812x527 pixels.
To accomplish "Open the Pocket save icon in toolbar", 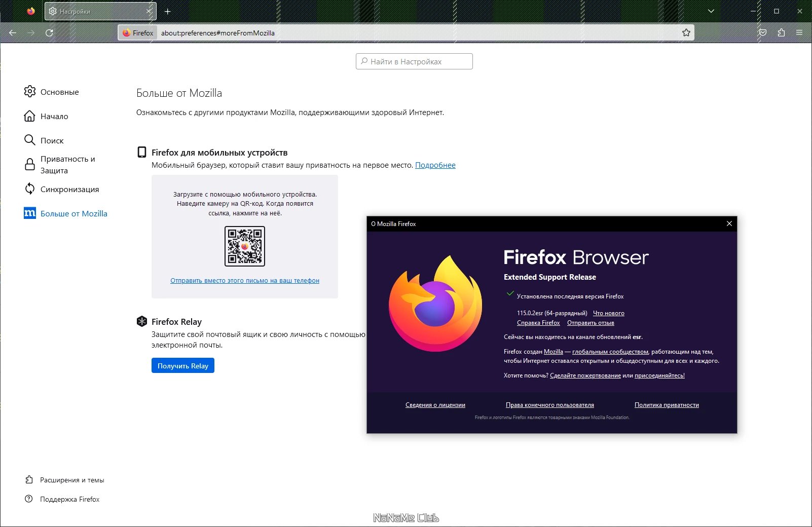I will 763,33.
